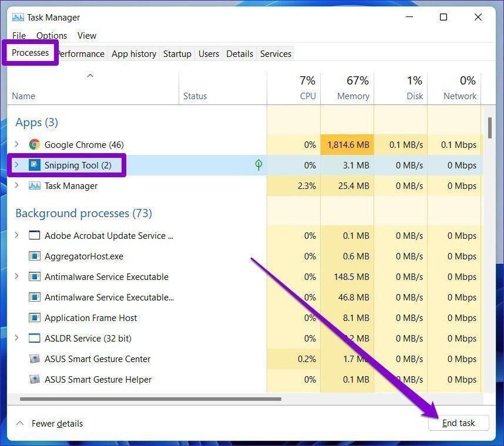This screenshot has height=446, width=504.
Task: Click the End task button
Action: point(459,423)
